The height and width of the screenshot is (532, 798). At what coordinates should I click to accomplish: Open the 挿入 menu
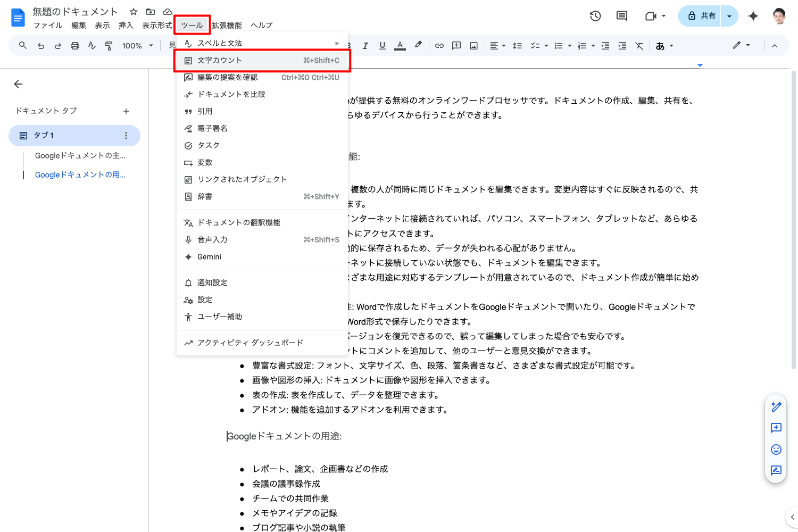(x=126, y=25)
